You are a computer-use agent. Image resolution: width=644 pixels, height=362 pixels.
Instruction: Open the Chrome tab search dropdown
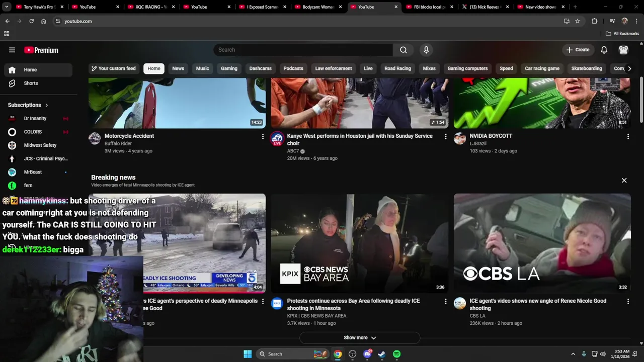coord(7,7)
